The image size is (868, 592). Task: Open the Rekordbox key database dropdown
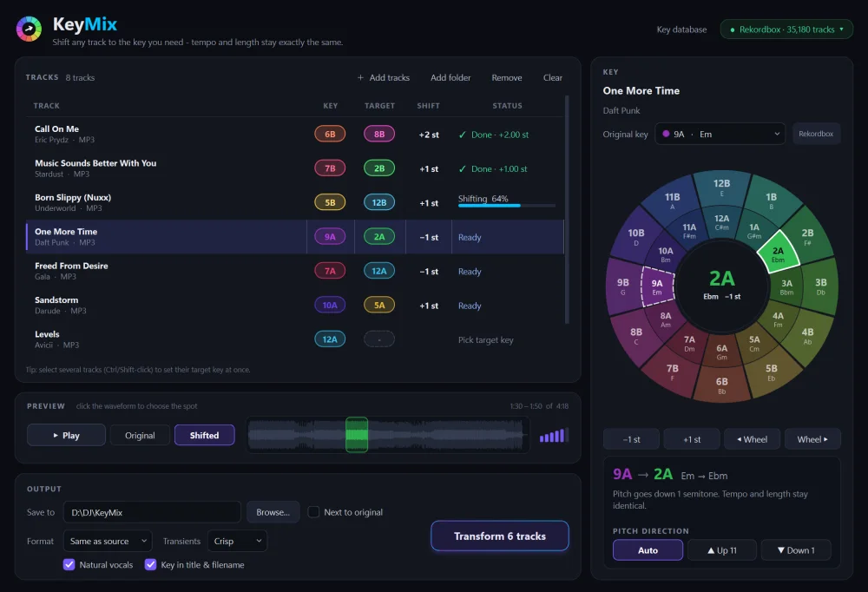[x=786, y=30]
